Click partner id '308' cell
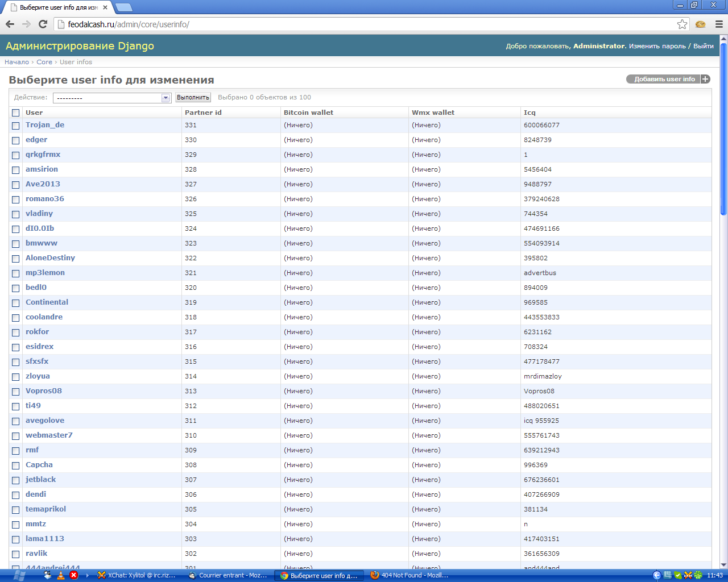The image size is (728, 582). coord(191,465)
